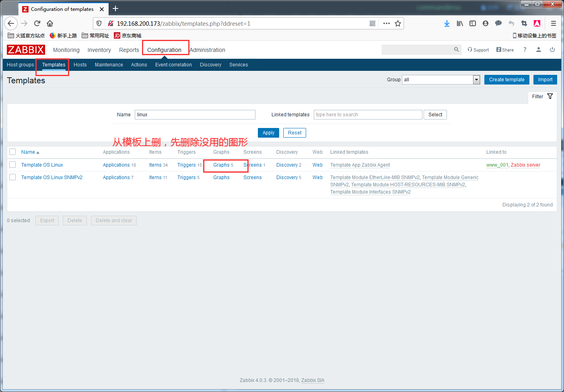Viewport: 564px width, 392px height.
Task: Click the Zabbix logo
Action: [26, 50]
